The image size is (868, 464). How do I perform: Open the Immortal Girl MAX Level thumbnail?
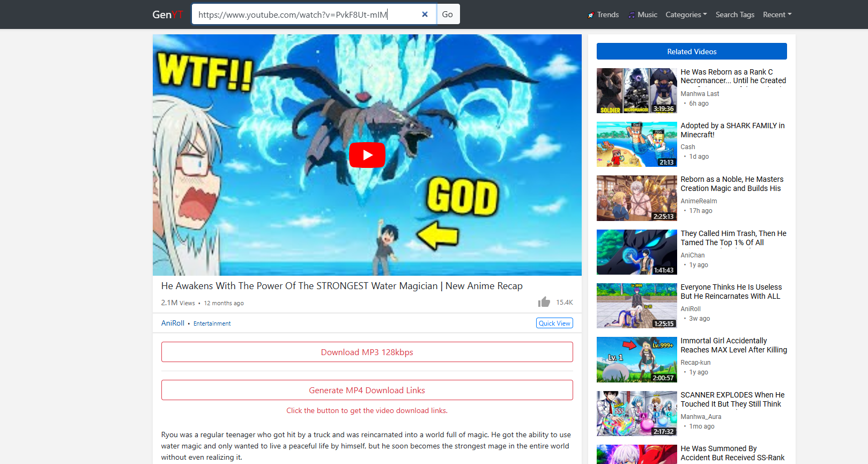pos(637,359)
